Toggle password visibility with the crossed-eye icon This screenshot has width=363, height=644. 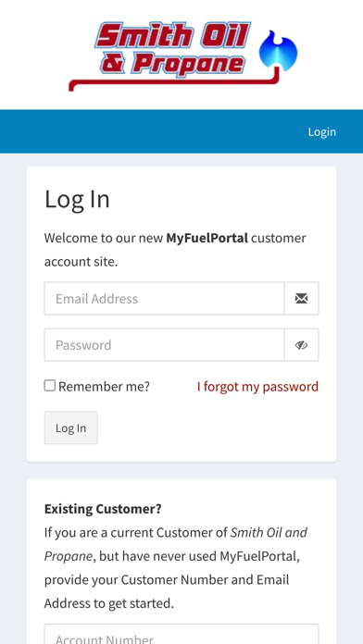tap(301, 344)
